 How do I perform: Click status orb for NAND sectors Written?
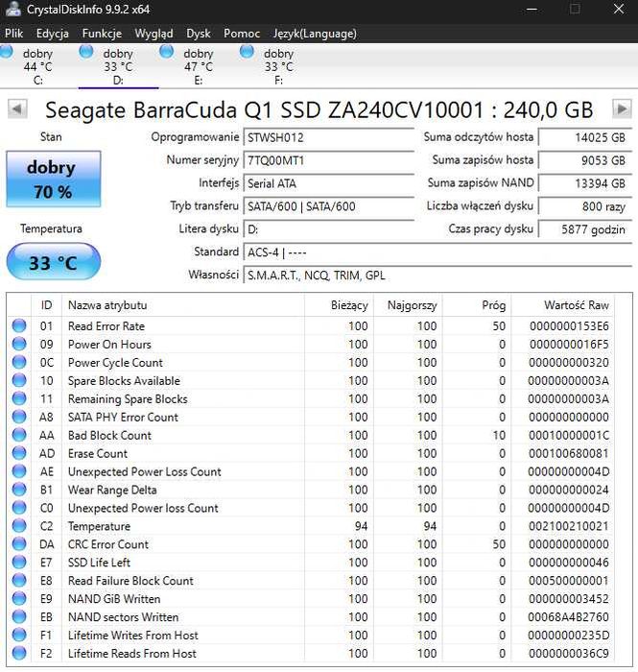pos(19,617)
